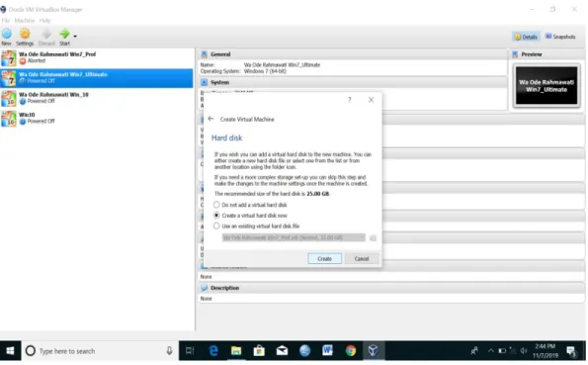The image size is (588, 365).
Task: Click the taskbar clock and date
Action: click(x=546, y=351)
